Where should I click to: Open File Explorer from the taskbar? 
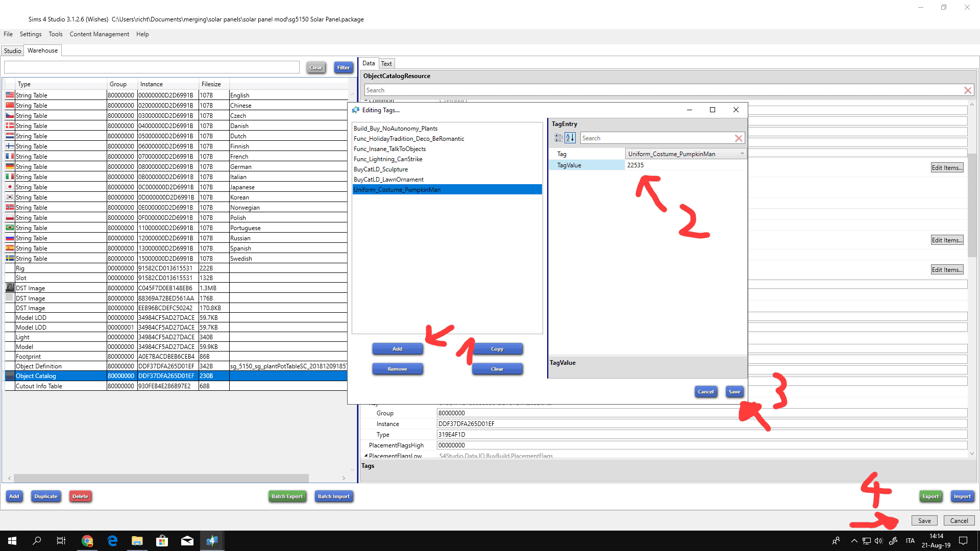[137, 541]
